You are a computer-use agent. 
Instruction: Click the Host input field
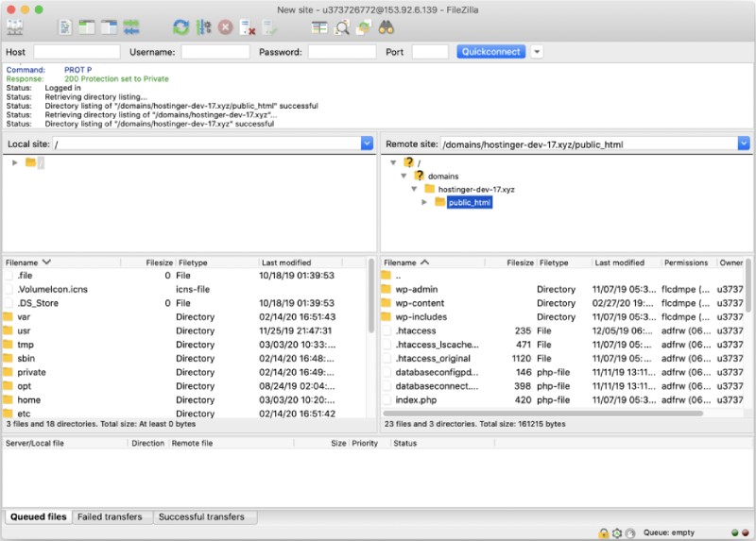point(77,52)
